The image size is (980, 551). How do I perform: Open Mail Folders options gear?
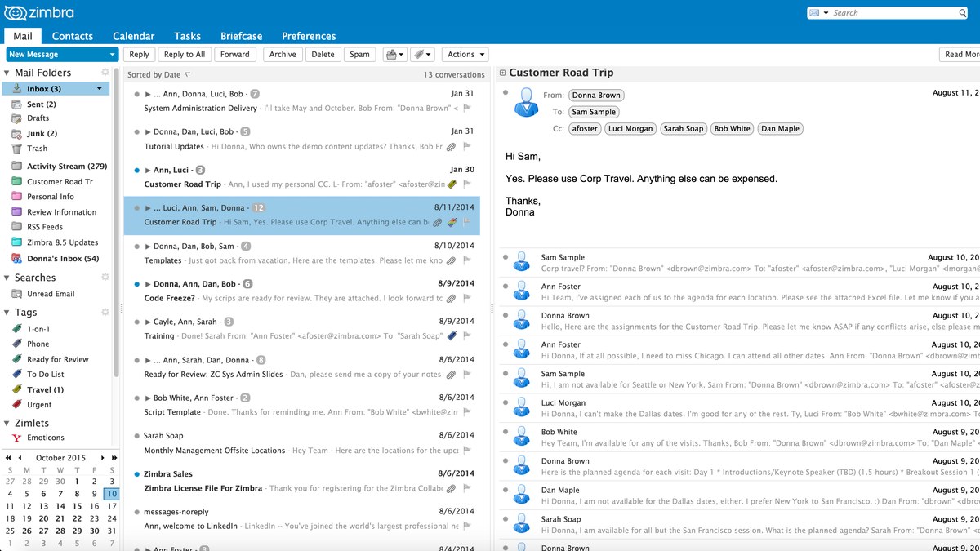(x=105, y=73)
